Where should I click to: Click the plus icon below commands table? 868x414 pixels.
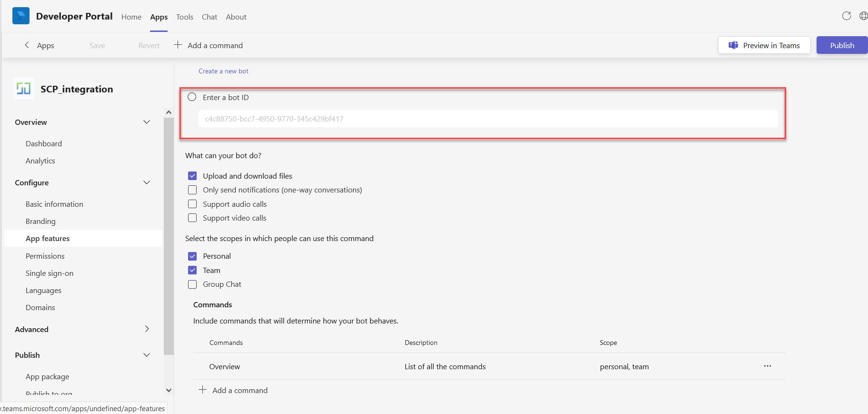[202, 390]
